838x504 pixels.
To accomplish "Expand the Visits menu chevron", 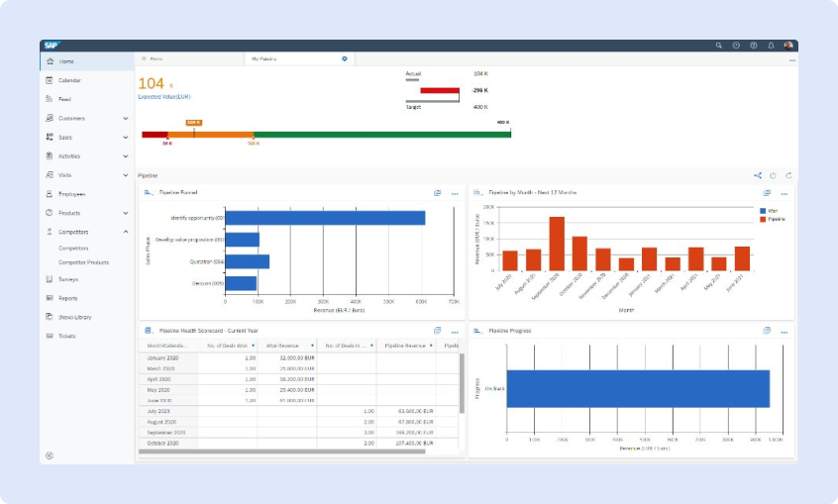I will (x=126, y=175).
